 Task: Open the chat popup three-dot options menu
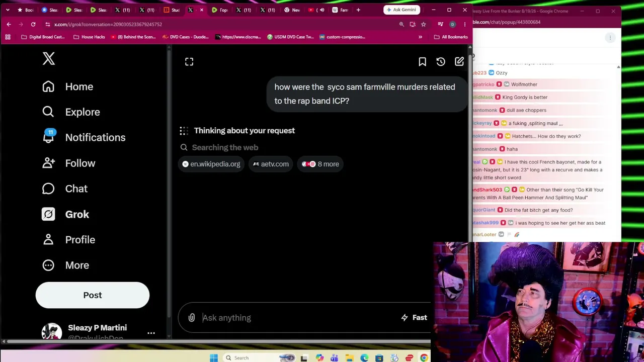610,38
